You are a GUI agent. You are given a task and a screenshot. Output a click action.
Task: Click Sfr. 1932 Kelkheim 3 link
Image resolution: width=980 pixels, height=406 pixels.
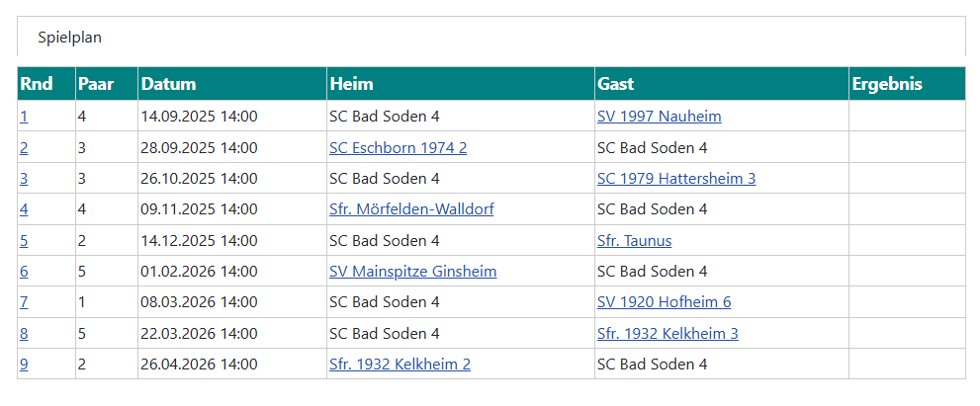(668, 334)
